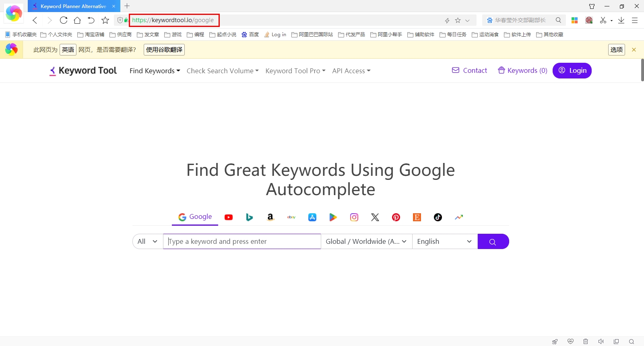Select the eBay keyword source icon

pyautogui.click(x=291, y=217)
